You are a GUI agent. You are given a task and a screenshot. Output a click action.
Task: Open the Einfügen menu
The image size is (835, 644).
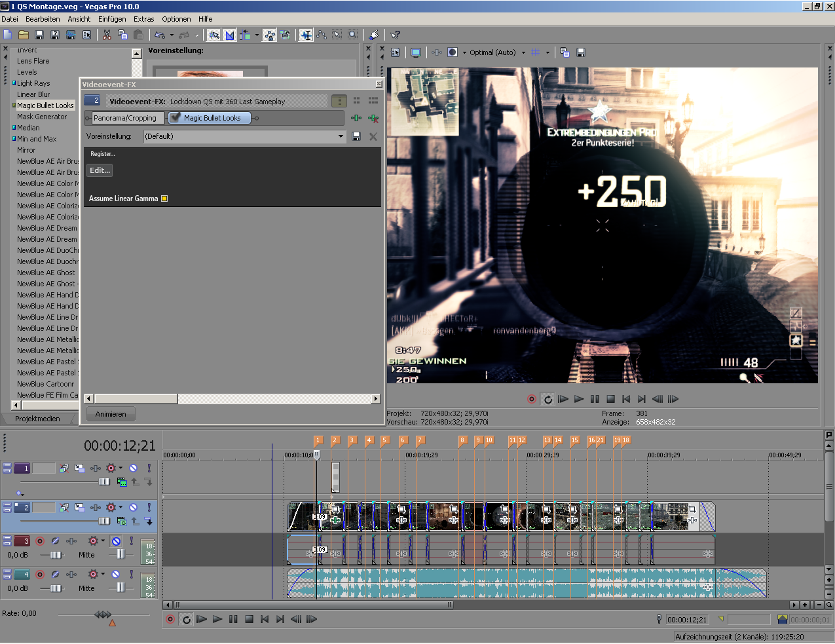(x=112, y=19)
